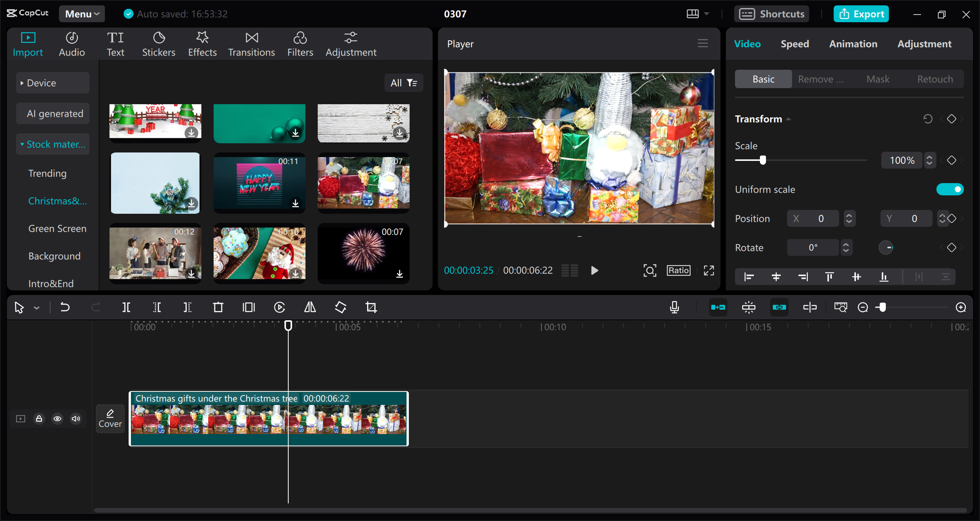Take a snapshot in the Player panel
980x521 pixels.
tap(650, 270)
